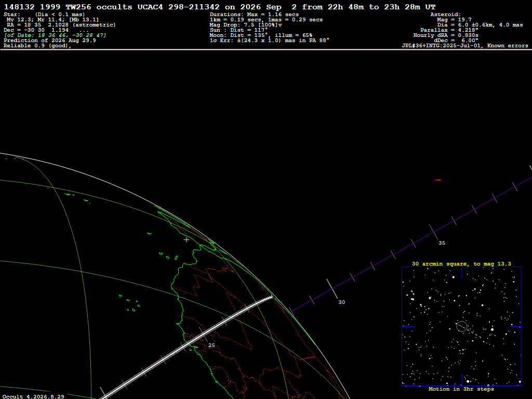532x399 pixels.
Task: Click the '30 arcmin square, to mag 13.3' caption
Action: [461, 263]
